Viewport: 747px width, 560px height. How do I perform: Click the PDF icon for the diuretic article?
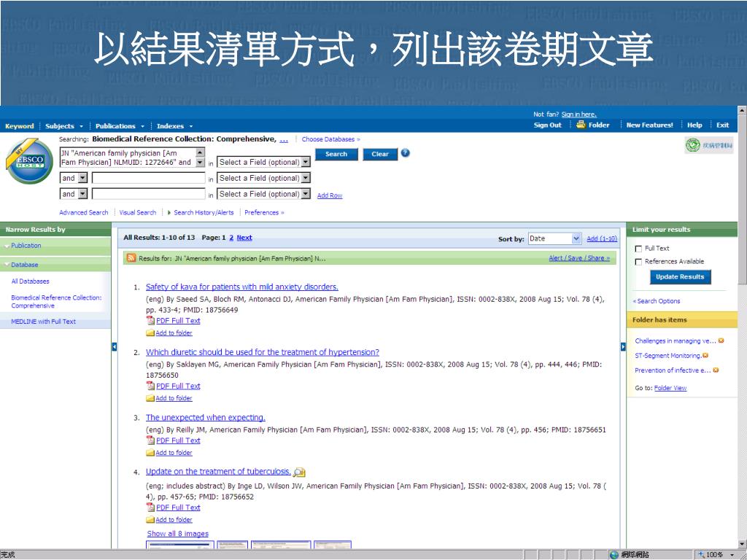click(x=150, y=386)
